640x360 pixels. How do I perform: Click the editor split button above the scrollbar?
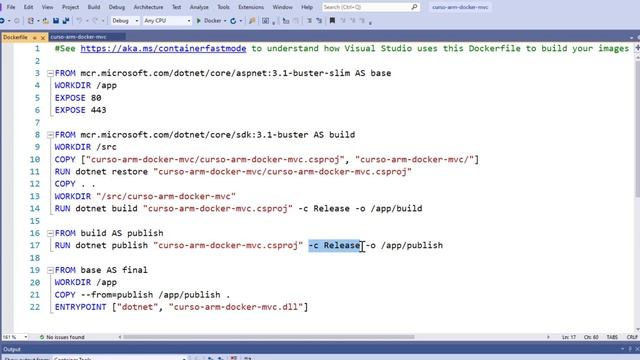point(637,48)
